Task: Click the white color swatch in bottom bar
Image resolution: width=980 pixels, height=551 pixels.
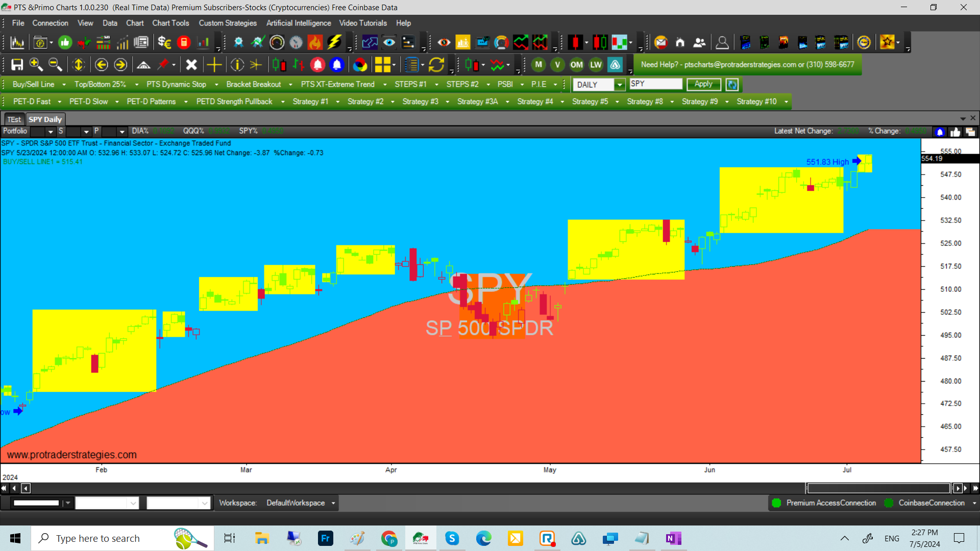Action: [36, 503]
